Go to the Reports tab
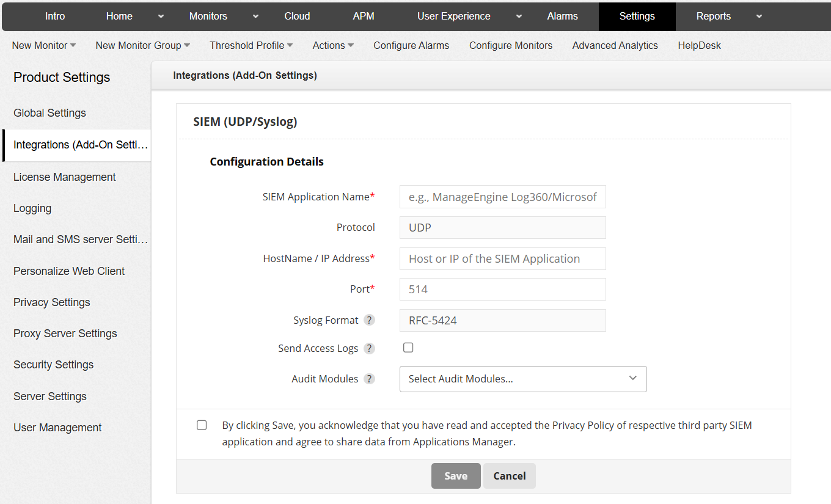Image resolution: width=831 pixels, height=504 pixels. point(713,16)
